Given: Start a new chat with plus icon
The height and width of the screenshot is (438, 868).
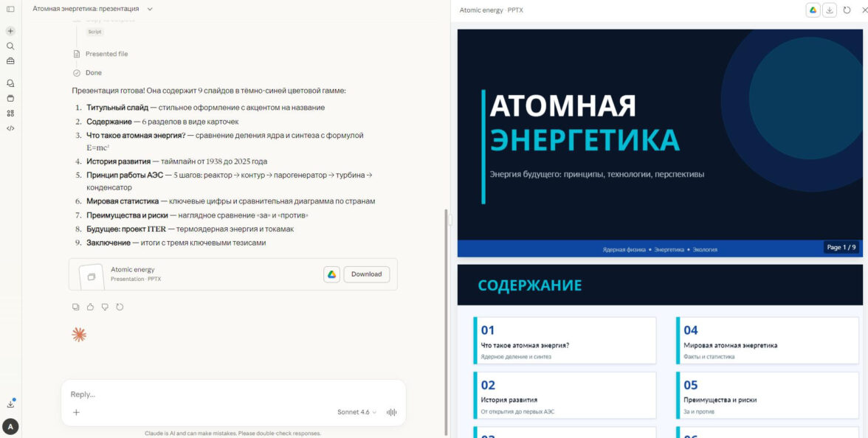Looking at the screenshot, I should [10, 31].
